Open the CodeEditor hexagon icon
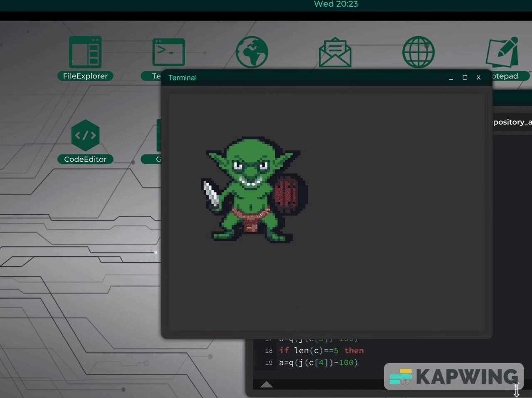Screen dimensions: 532x398 click(x=85, y=135)
